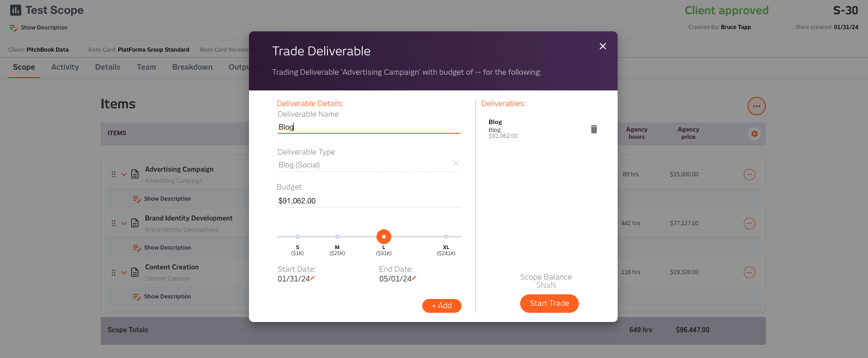
Task: Collapse the Advertising Campaign row chevron
Action: 124,174
